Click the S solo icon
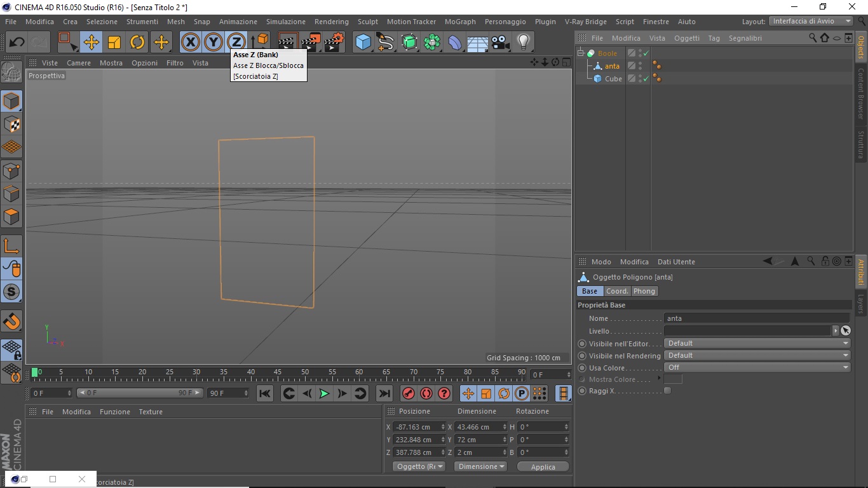This screenshot has width=868, height=488. [x=11, y=292]
